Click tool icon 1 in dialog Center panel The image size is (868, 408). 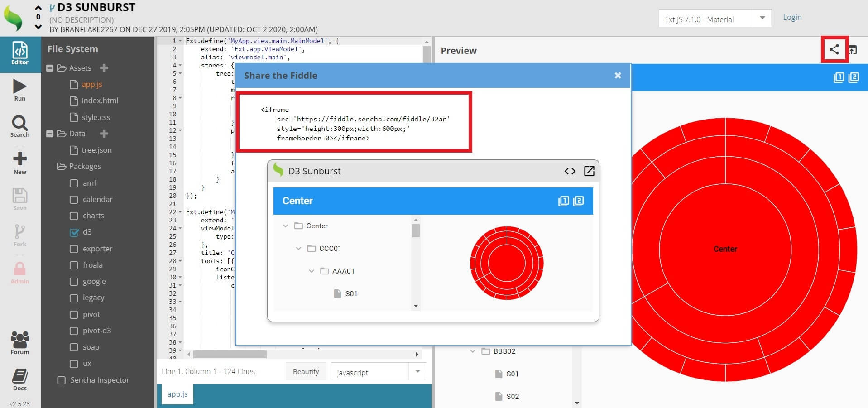coord(563,201)
